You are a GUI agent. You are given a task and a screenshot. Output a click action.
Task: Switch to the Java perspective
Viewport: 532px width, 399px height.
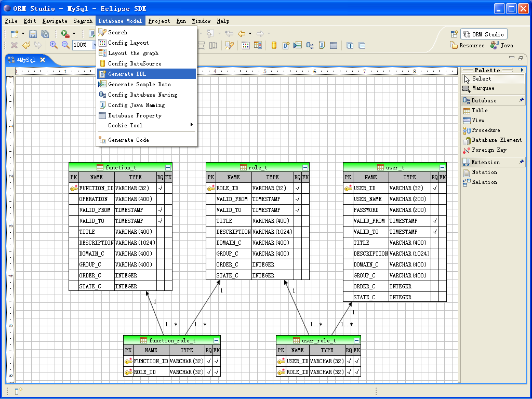pos(502,45)
